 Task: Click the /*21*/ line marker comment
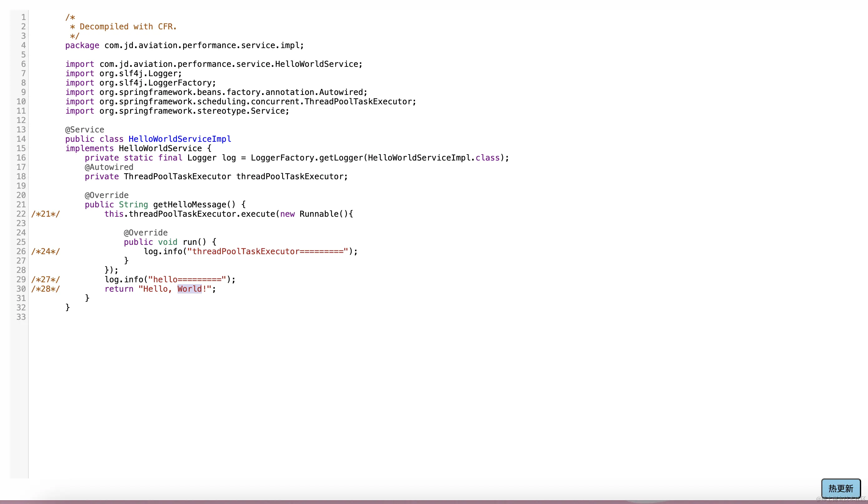point(46,214)
